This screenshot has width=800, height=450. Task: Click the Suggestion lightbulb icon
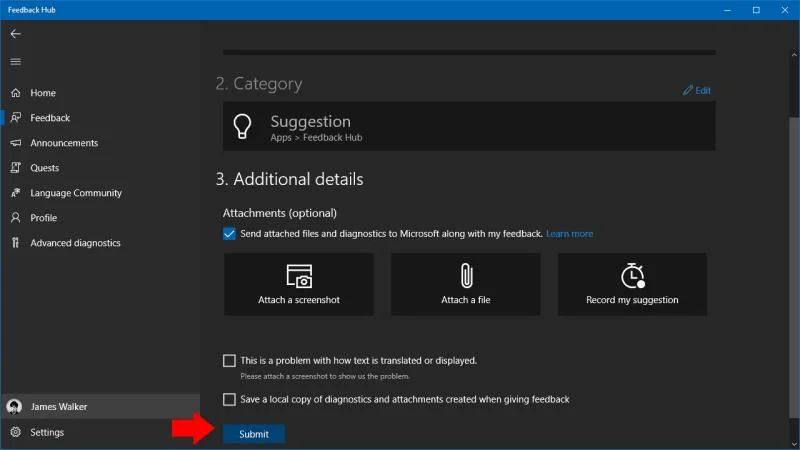click(242, 126)
